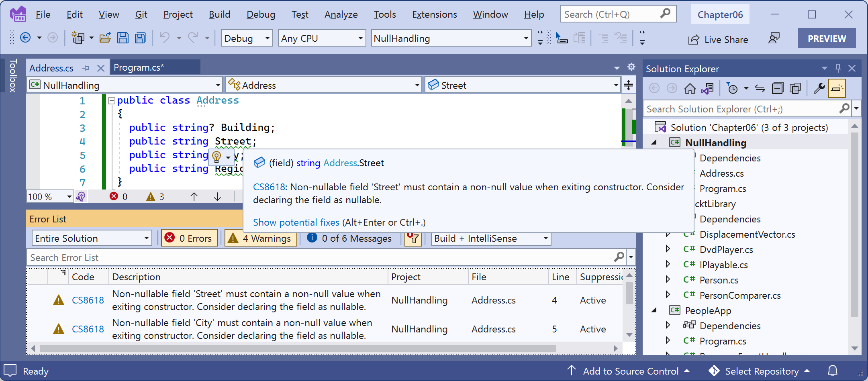Screen dimensions: 868x381
Task: Open the Build menu
Action: pyautogui.click(x=219, y=14)
